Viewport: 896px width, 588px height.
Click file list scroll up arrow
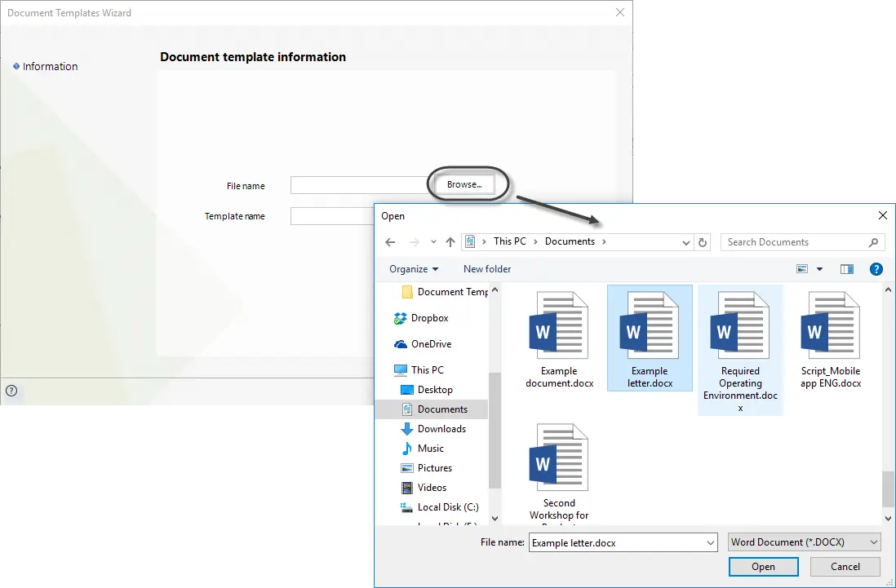pos(888,290)
